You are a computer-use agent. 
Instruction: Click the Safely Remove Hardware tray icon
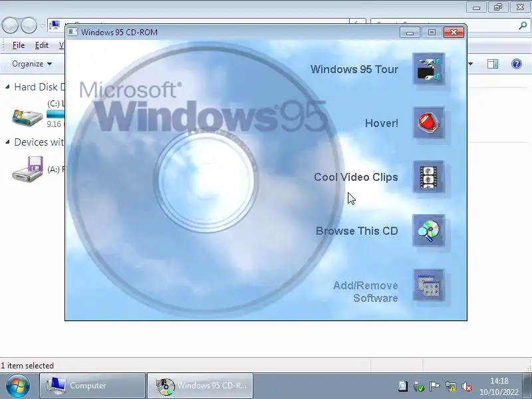[418, 386]
